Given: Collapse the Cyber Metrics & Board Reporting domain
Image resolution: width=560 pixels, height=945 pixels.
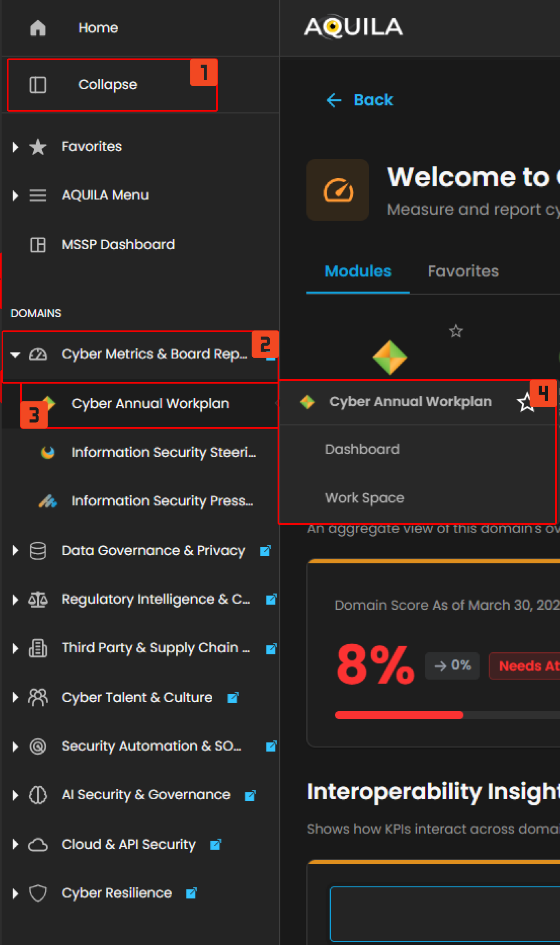Looking at the screenshot, I should coord(15,354).
